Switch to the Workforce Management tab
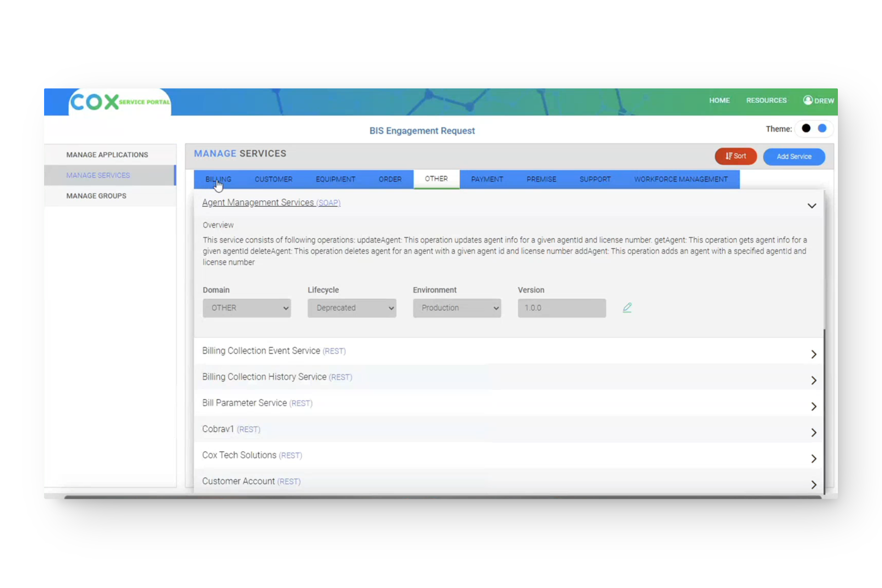This screenshot has height=588, width=882. point(680,179)
